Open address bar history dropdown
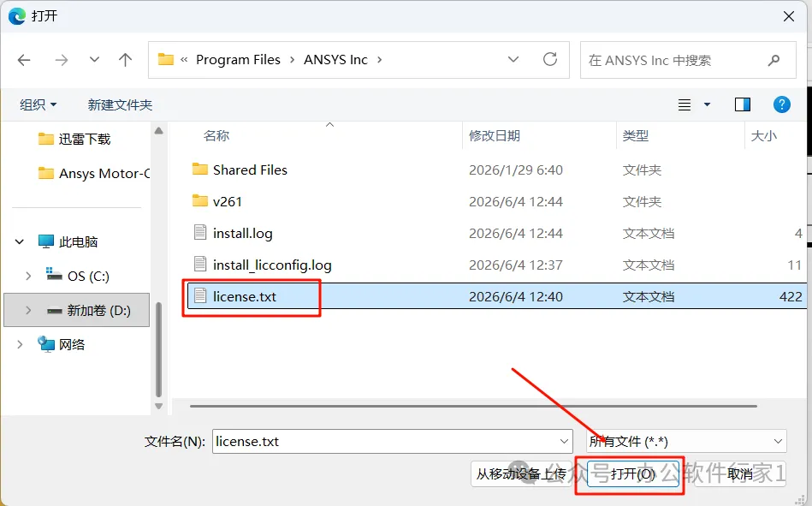This screenshot has width=812, height=506. click(x=513, y=60)
